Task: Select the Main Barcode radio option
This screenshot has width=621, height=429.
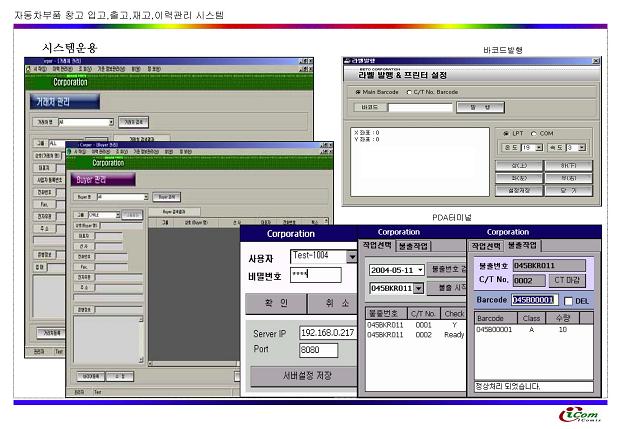Action: tap(358, 92)
